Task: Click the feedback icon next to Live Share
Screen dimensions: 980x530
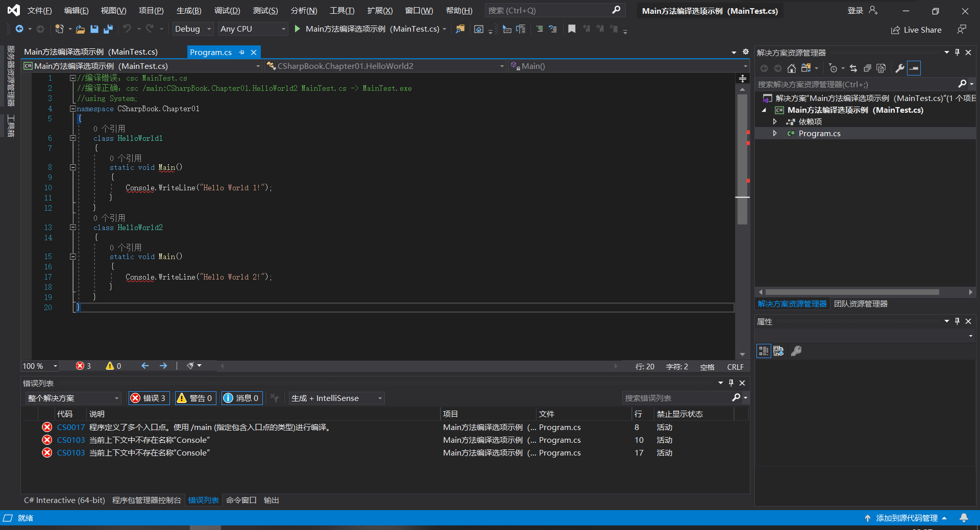Action: [x=962, y=30]
